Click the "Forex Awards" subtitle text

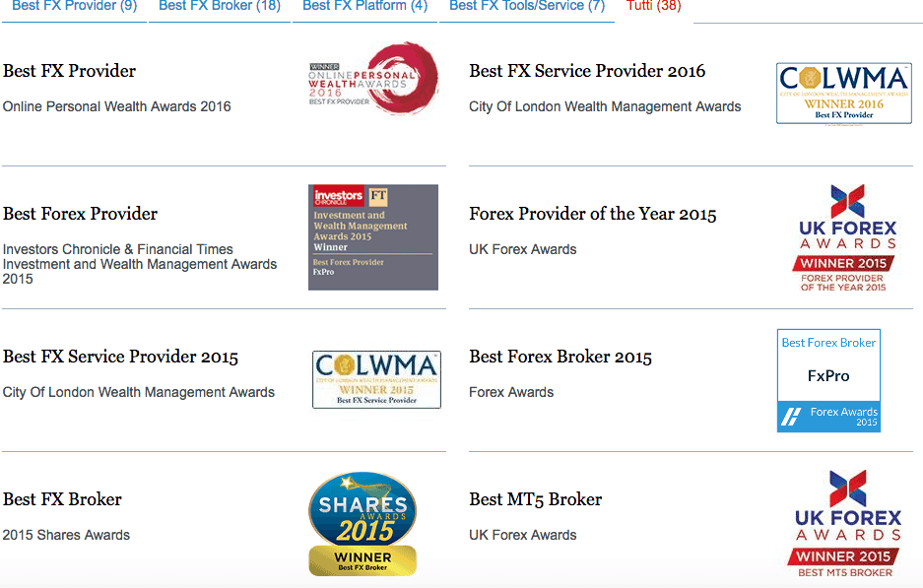click(x=511, y=392)
